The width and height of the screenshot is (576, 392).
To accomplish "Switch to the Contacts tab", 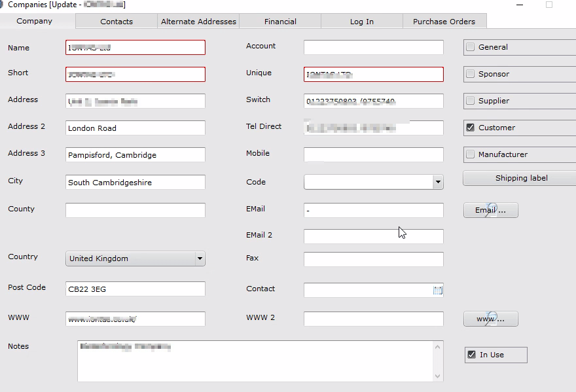I will point(117,22).
